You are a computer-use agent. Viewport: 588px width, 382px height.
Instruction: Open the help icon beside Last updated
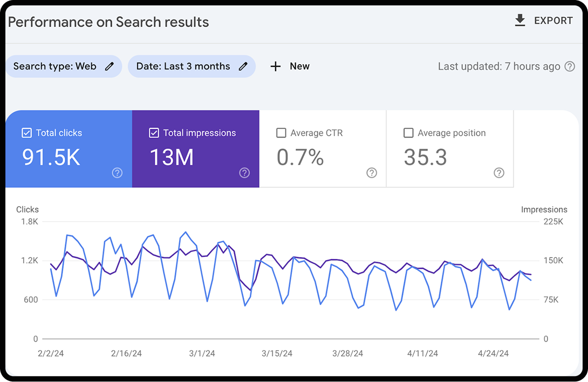(570, 66)
